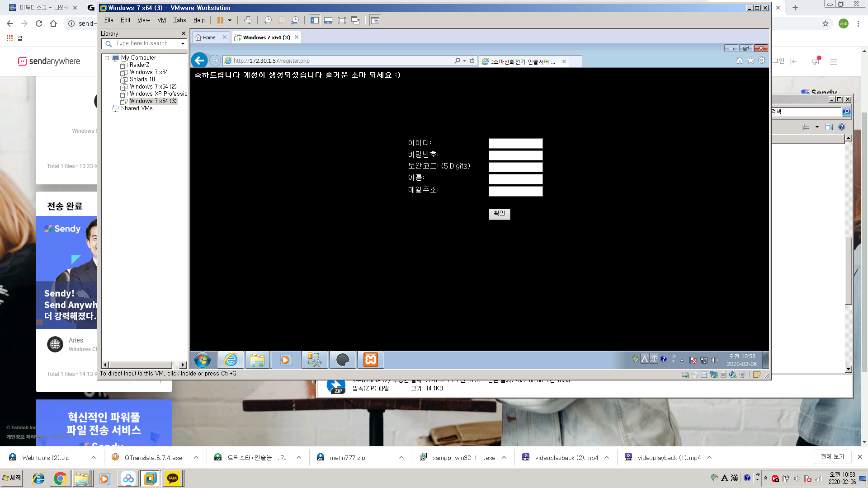This screenshot has height=488, width=868.
Task: Click the snapshot with plus (take snapshot) icon
Action: click(267, 20)
